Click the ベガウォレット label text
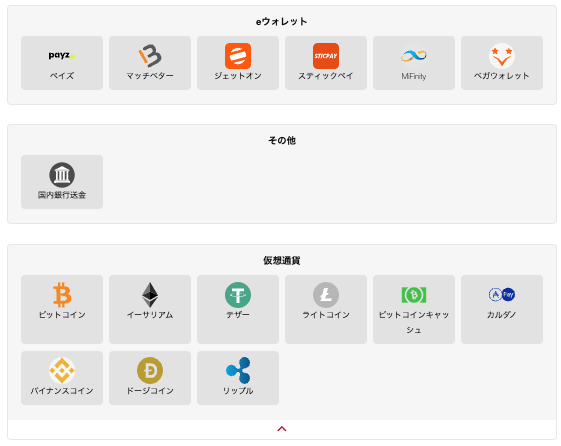The height and width of the screenshot is (446, 561). coord(502,76)
